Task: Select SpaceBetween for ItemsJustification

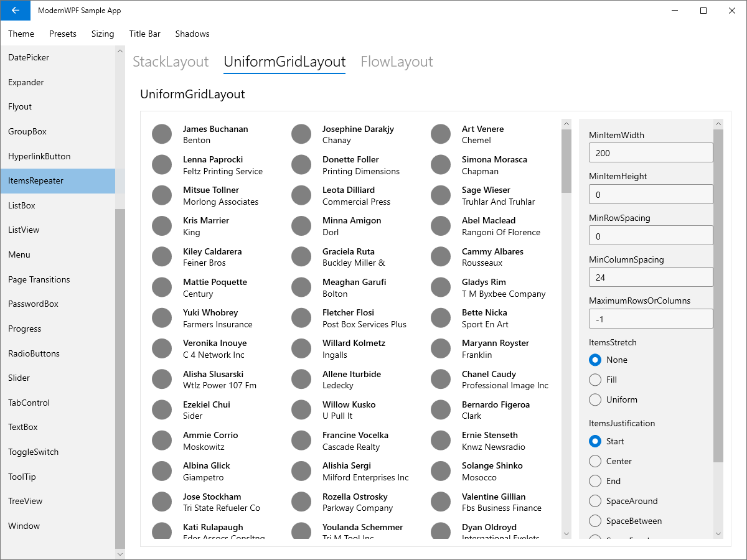Action: [626, 521]
